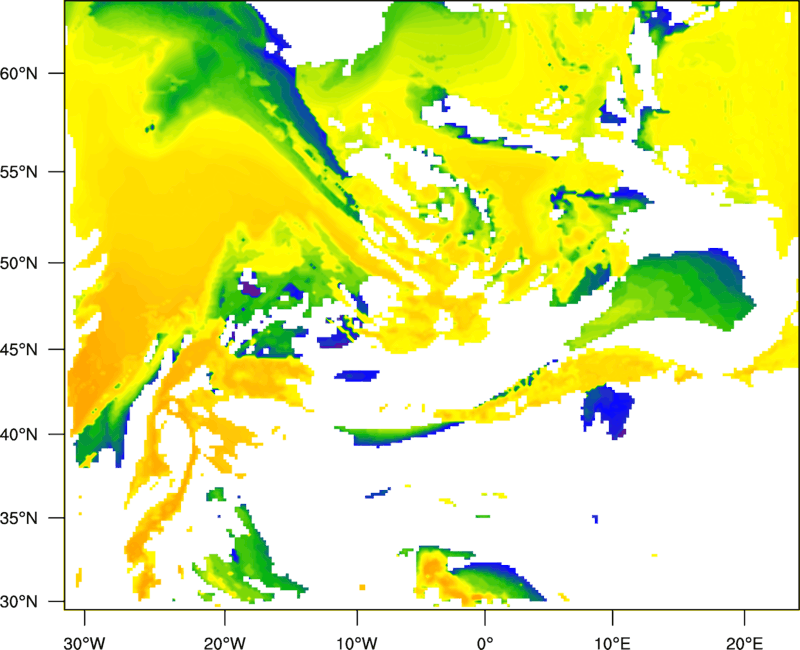Click the 20°W longitude label
This screenshot has height=650, width=800.
224,643
